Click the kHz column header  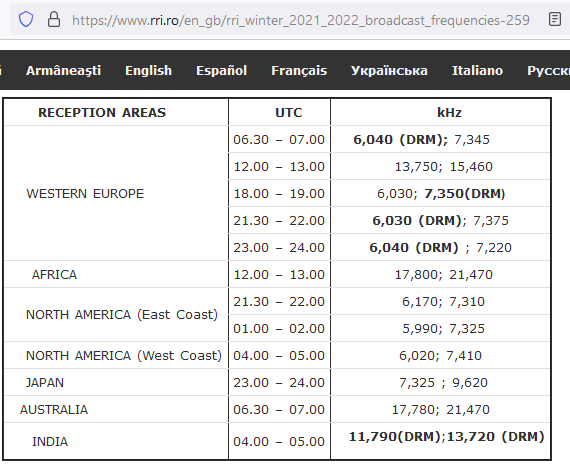click(x=440, y=112)
